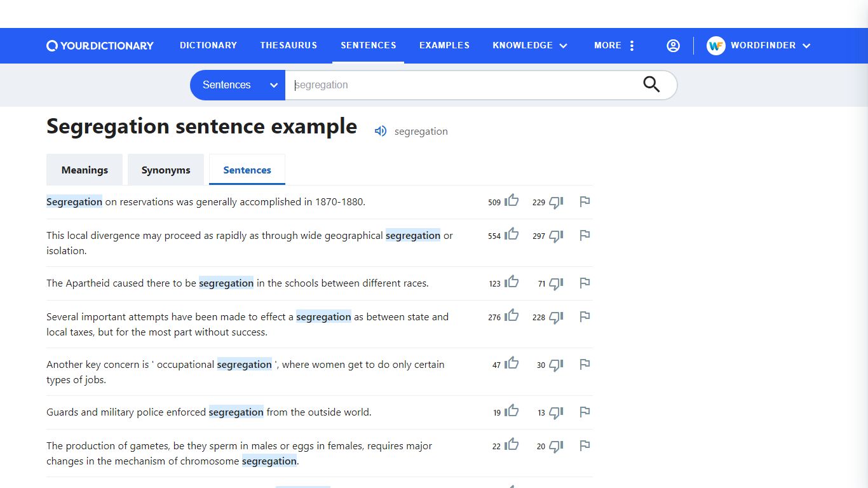
Task: Click highlighted 'Segregation' in first sentence
Action: coord(74,202)
